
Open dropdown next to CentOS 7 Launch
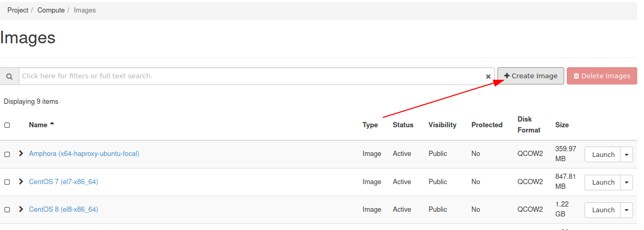click(626, 183)
